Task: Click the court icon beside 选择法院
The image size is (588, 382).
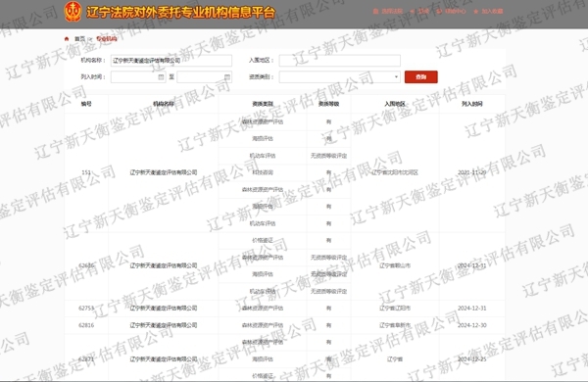Action: [375, 11]
